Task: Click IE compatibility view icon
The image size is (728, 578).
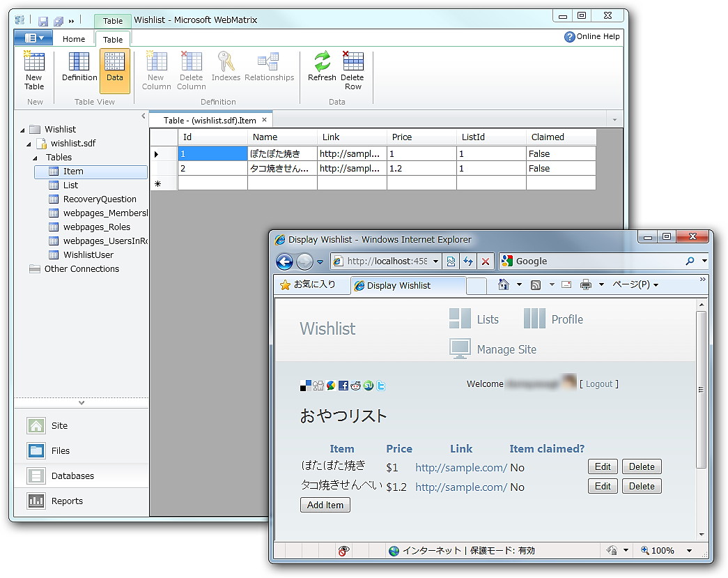Action: 451,261
